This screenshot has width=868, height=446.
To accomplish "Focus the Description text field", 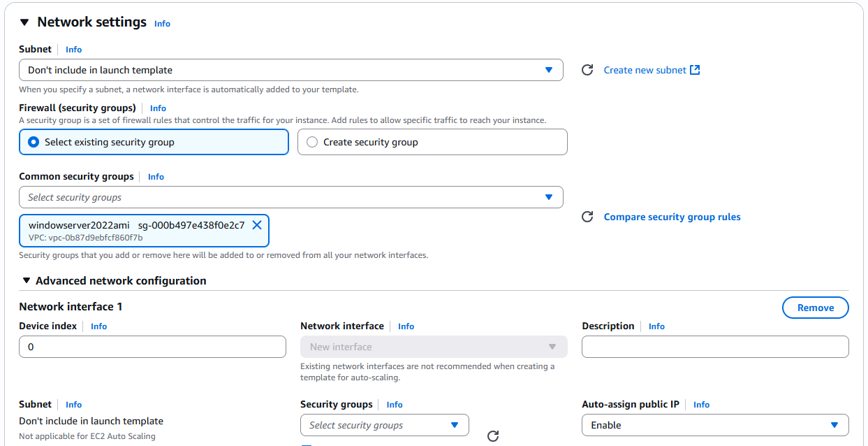I will (x=714, y=347).
